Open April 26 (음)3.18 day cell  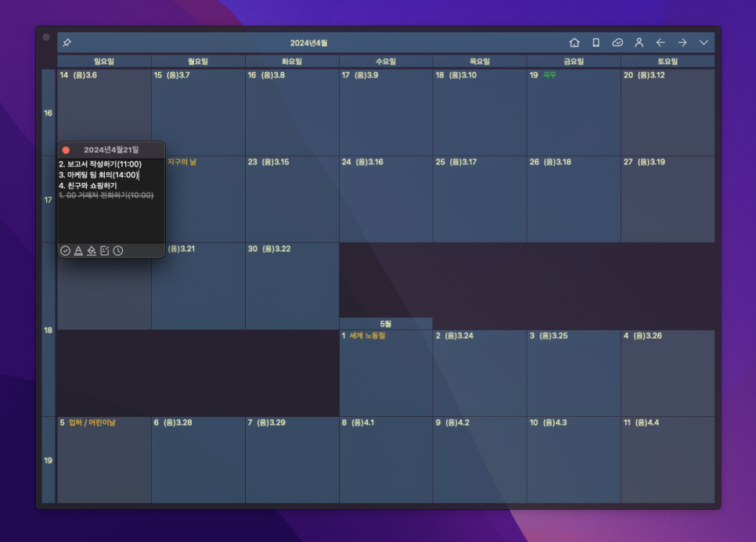tap(574, 199)
